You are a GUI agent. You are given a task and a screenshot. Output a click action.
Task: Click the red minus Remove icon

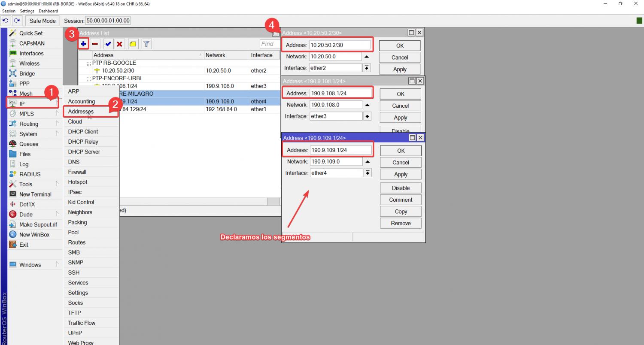pos(95,44)
